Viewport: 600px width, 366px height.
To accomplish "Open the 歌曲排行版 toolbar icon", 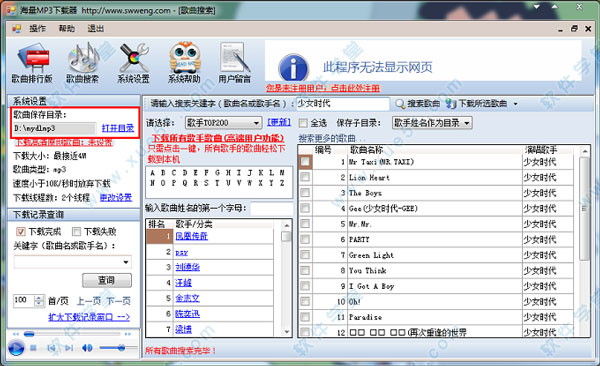I will point(32,63).
